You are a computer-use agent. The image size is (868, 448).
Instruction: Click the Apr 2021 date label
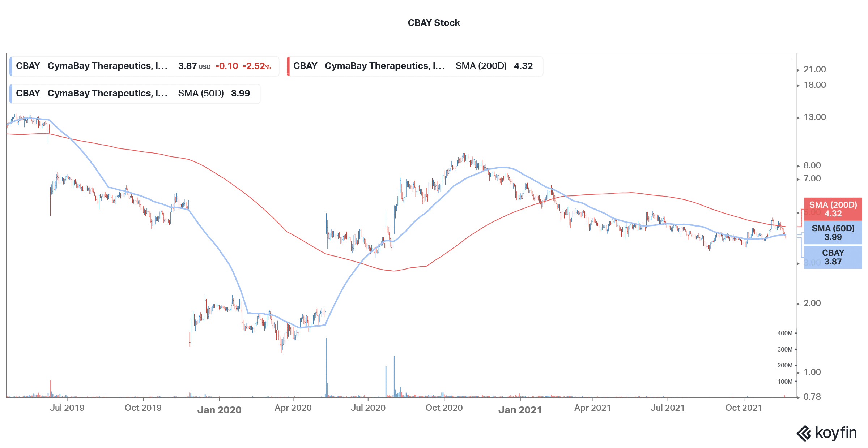click(x=592, y=408)
